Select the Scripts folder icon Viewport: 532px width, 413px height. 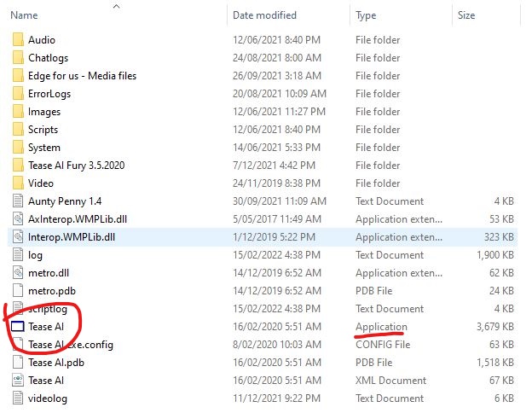[x=18, y=130]
